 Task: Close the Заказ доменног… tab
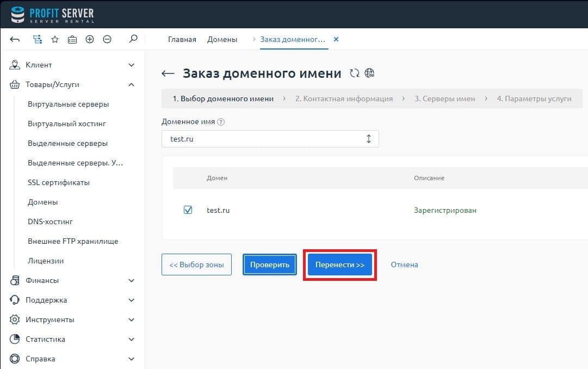point(336,39)
